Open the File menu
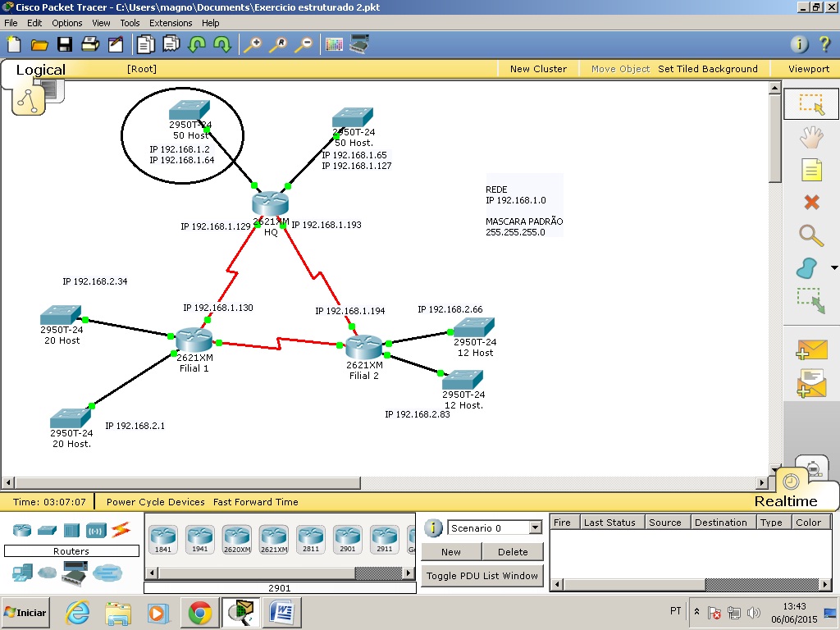The image size is (840, 630). [x=11, y=23]
